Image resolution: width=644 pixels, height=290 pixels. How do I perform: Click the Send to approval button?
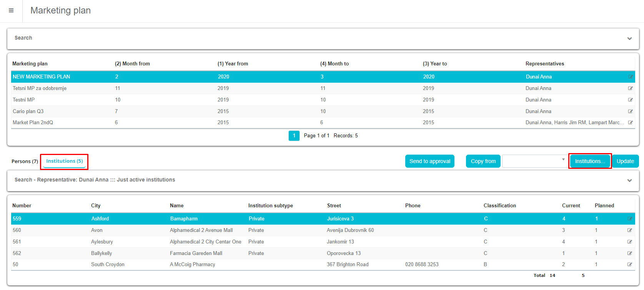[429, 161]
